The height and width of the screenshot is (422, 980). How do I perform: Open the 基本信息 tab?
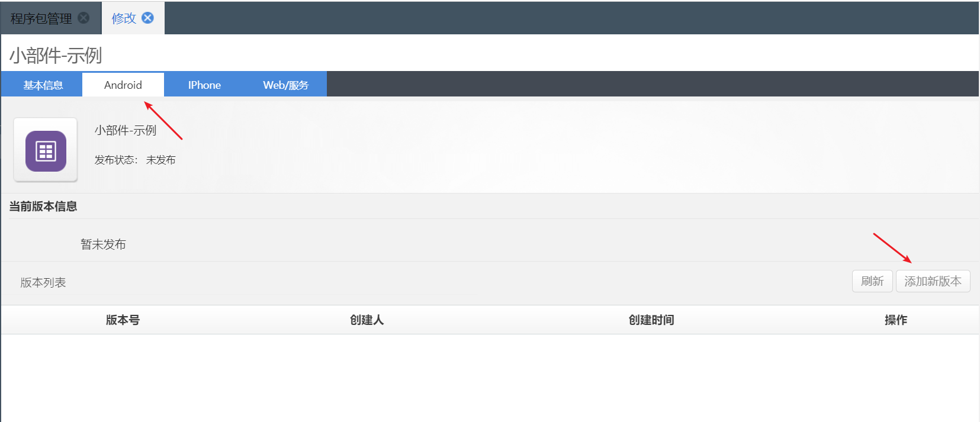pos(43,85)
